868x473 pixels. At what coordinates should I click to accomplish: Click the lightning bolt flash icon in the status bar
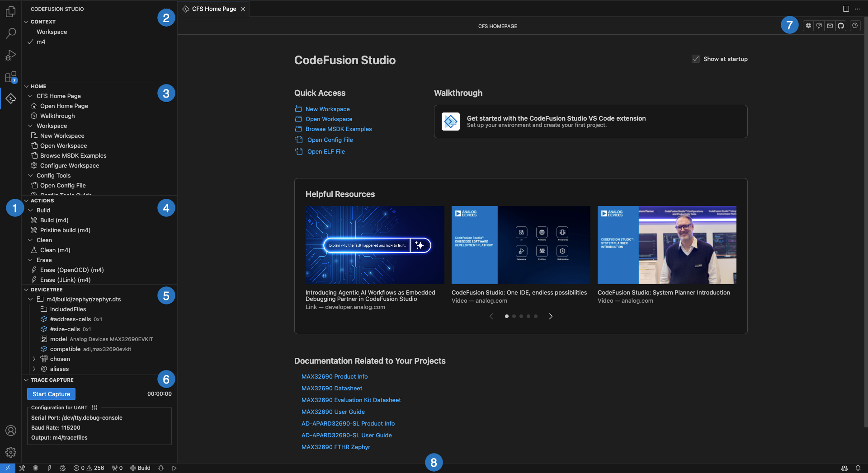tap(49, 468)
